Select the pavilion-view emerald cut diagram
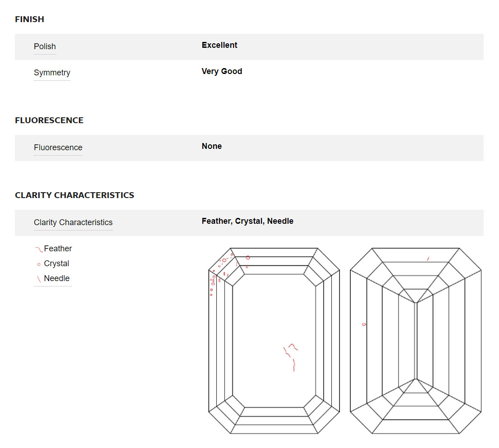 coord(416,341)
